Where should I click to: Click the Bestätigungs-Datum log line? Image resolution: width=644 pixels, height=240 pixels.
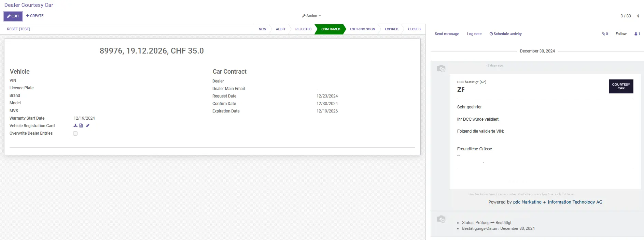point(498,228)
